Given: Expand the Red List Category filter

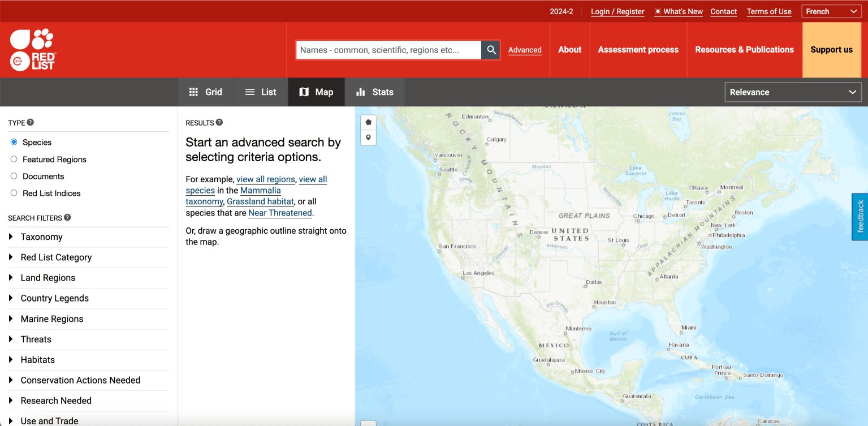Looking at the screenshot, I should click(x=56, y=257).
